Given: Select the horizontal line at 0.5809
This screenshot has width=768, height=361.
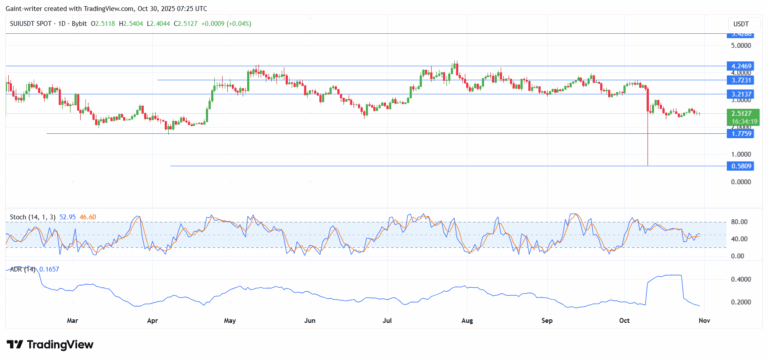Looking at the screenshot, I should point(448,166).
